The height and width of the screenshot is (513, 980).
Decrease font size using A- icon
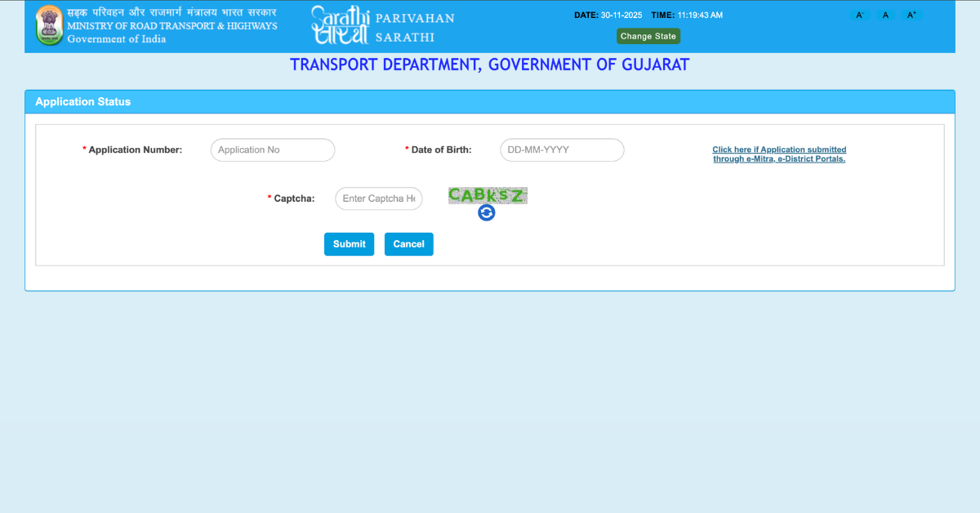[859, 14]
